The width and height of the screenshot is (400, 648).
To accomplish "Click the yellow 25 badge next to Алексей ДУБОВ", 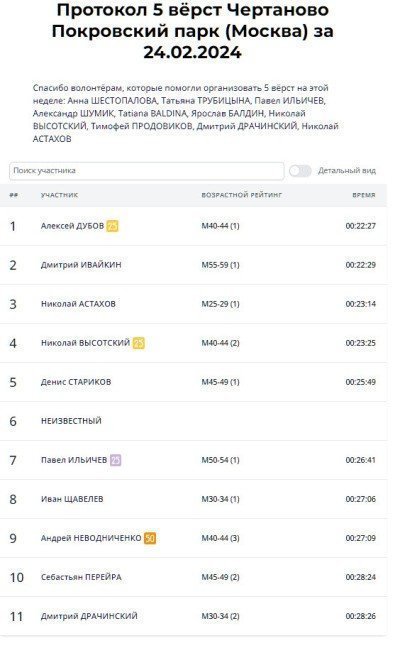I will [112, 226].
